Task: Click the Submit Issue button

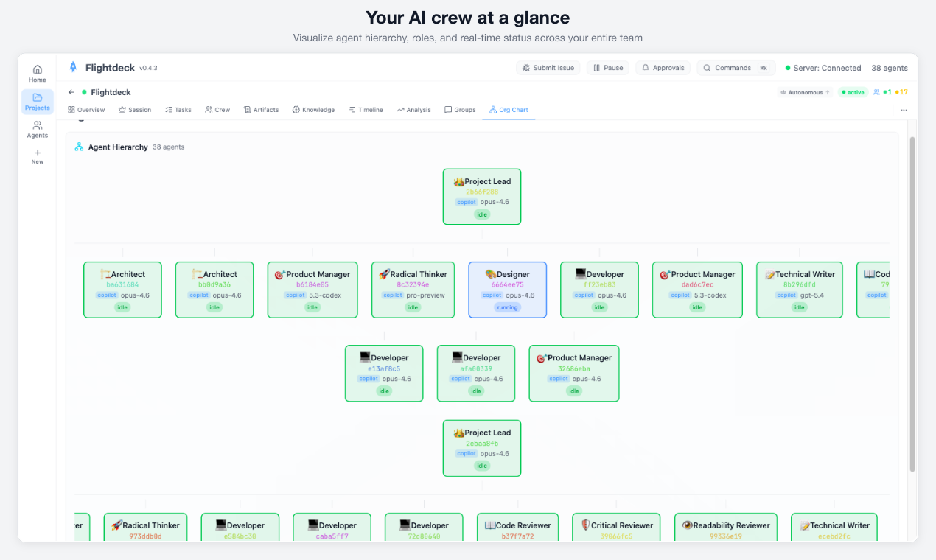Action: click(548, 67)
